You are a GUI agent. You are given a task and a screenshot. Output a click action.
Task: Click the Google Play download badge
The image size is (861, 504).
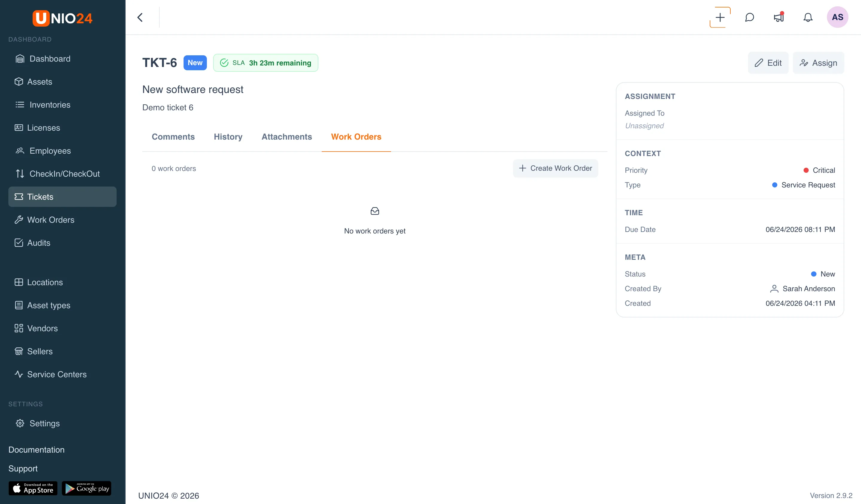click(x=87, y=488)
